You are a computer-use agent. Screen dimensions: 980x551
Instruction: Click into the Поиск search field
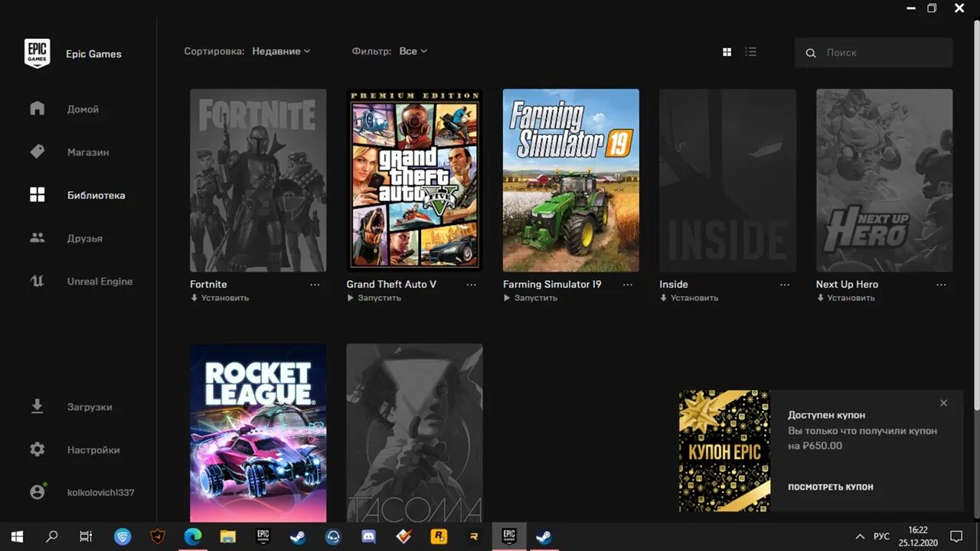(x=874, y=53)
